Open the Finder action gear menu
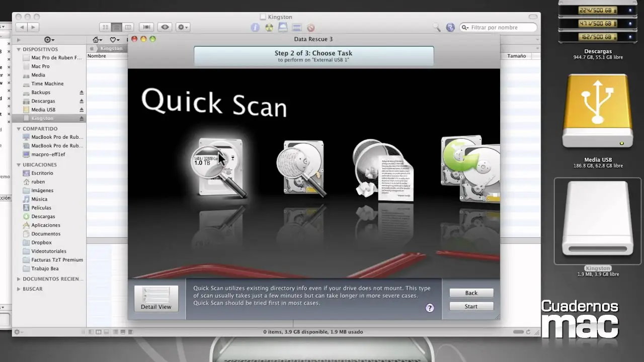 pyautogui.click(x=182, y=27)
